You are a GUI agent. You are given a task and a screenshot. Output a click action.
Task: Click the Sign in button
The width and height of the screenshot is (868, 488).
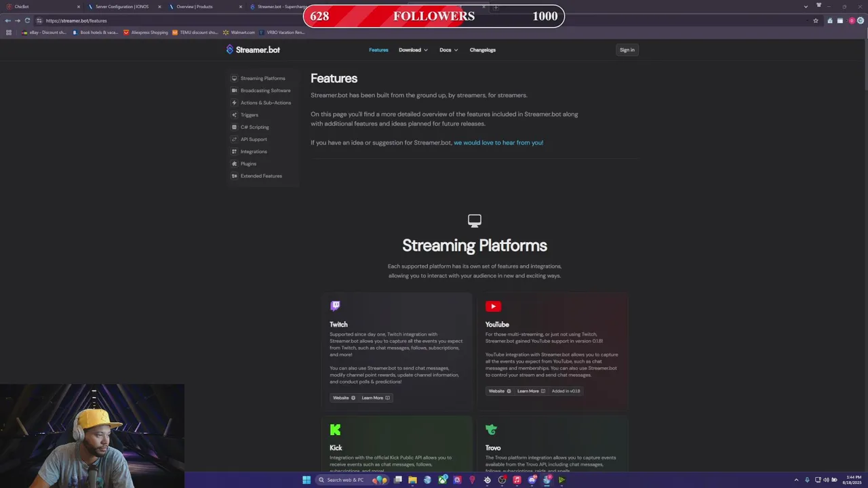pos(627,49)
